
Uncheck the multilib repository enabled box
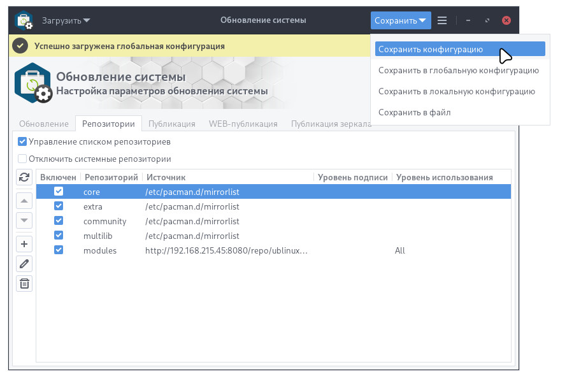59,236
